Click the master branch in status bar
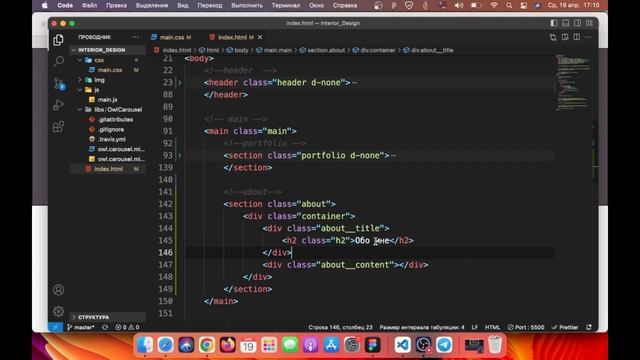The width and height of the screenshot is (640, 360). tap(81, 327)
